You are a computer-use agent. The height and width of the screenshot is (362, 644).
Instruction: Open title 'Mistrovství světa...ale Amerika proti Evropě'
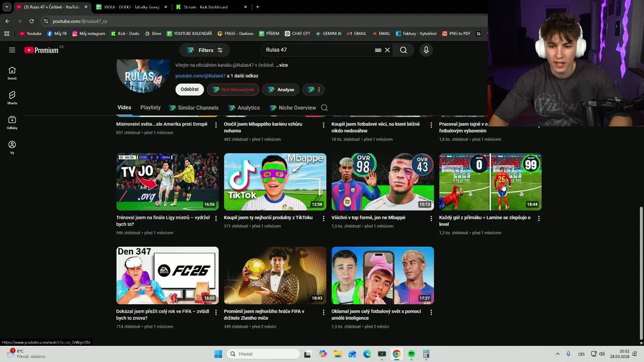pyautogui.click(x=162, y=124)
